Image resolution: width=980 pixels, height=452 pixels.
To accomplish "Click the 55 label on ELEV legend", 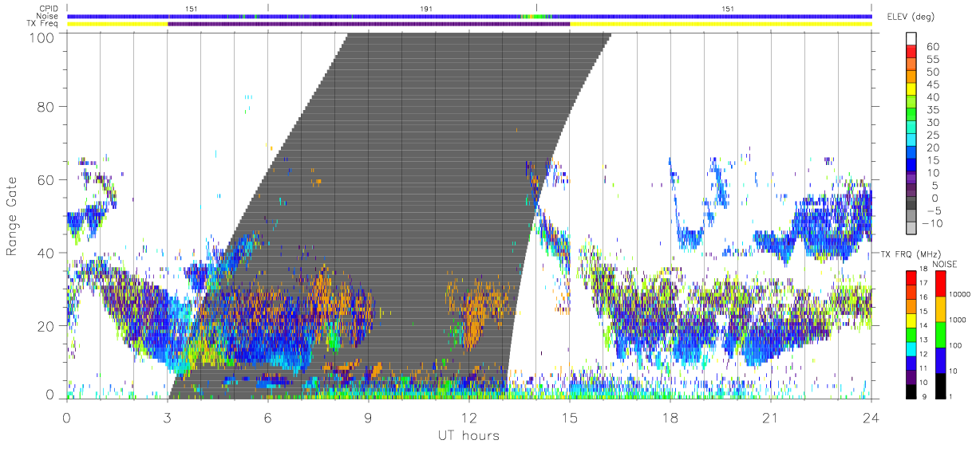I will [x=933, y=59].
